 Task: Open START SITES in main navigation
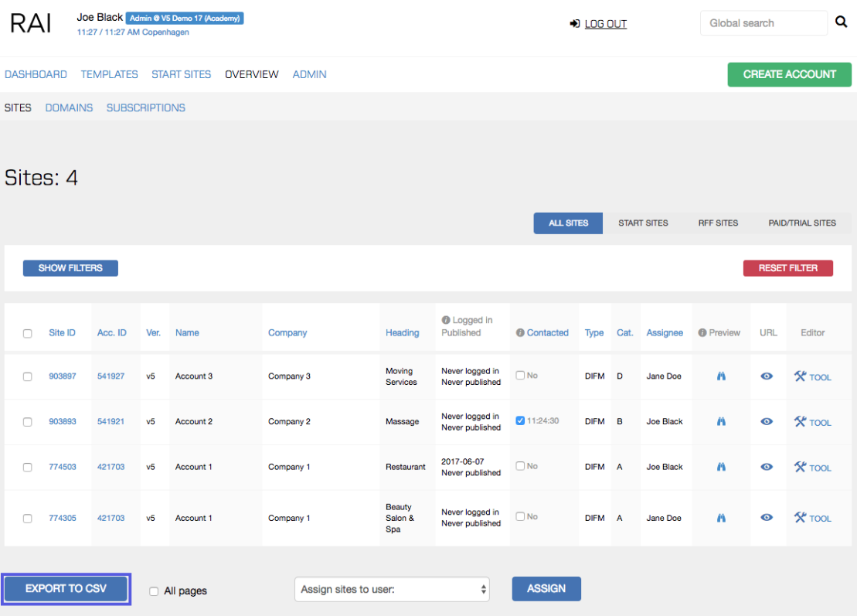pyautogui.click(x=181, y=74)
